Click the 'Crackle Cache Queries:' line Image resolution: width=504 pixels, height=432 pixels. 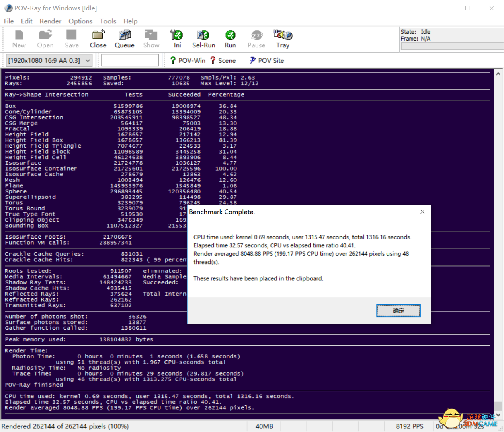(74, 254)
